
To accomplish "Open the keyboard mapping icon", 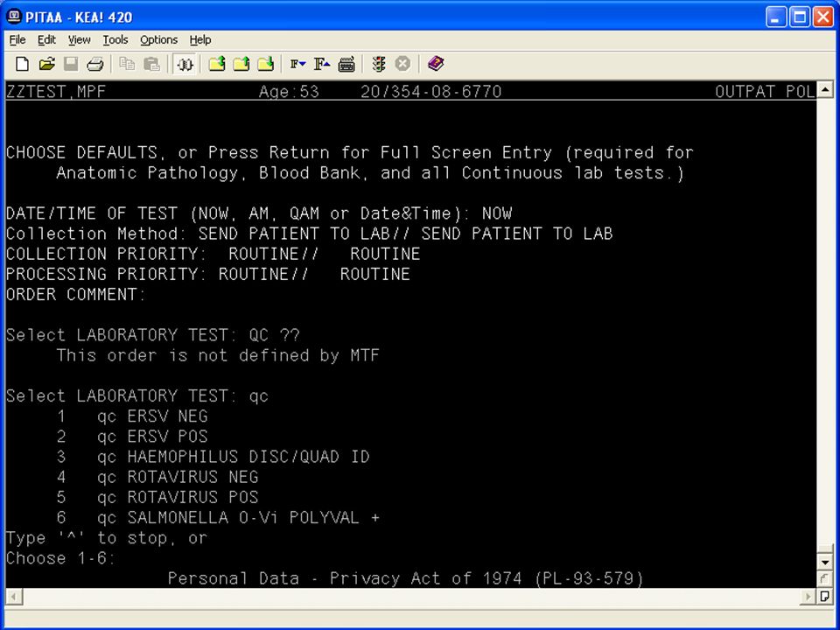I will [x=346, y=65].
